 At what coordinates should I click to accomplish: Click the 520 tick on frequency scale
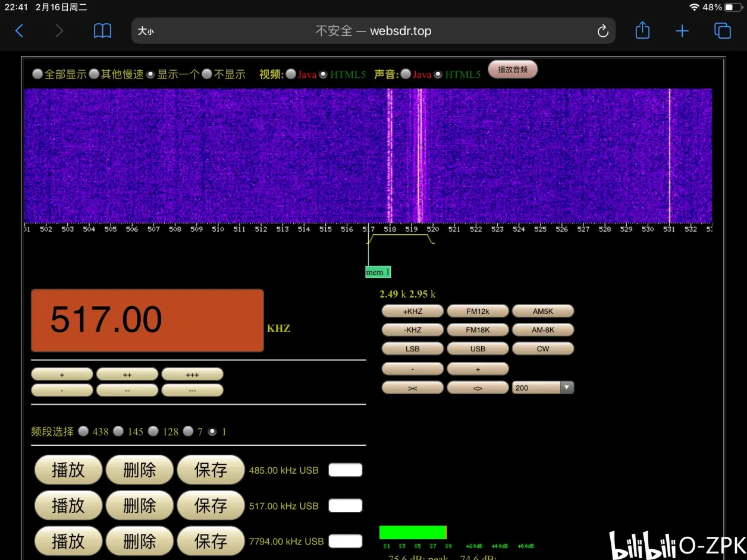coord(432,229)
